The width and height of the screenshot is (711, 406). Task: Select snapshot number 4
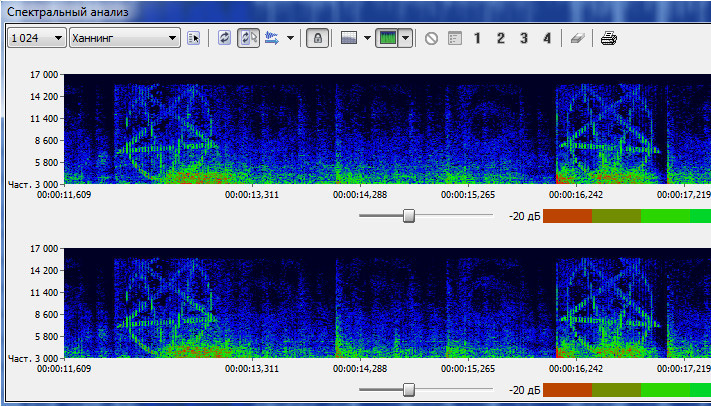(x=546, y=38)
